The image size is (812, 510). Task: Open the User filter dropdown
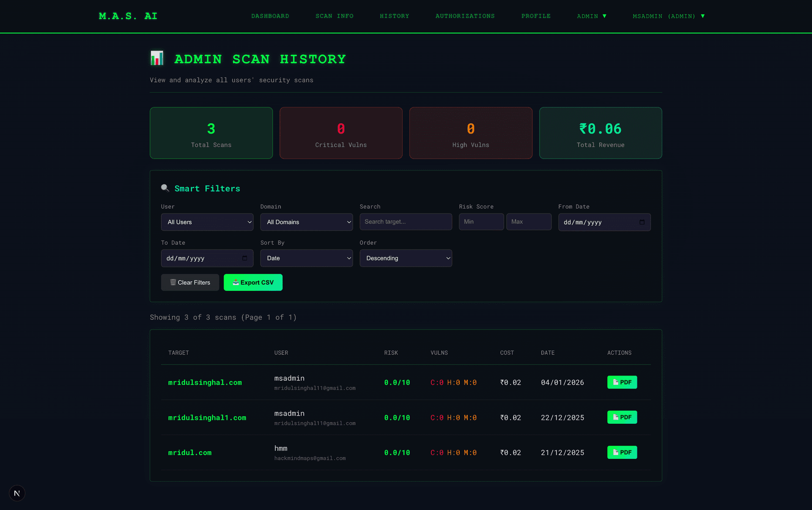tap(207, 222)
